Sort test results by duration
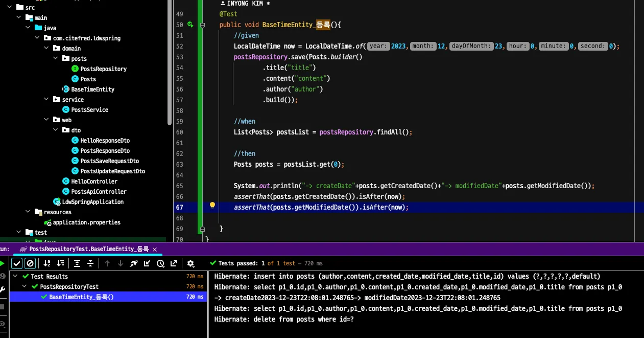The image size is (644, 338). pos(61,263)
